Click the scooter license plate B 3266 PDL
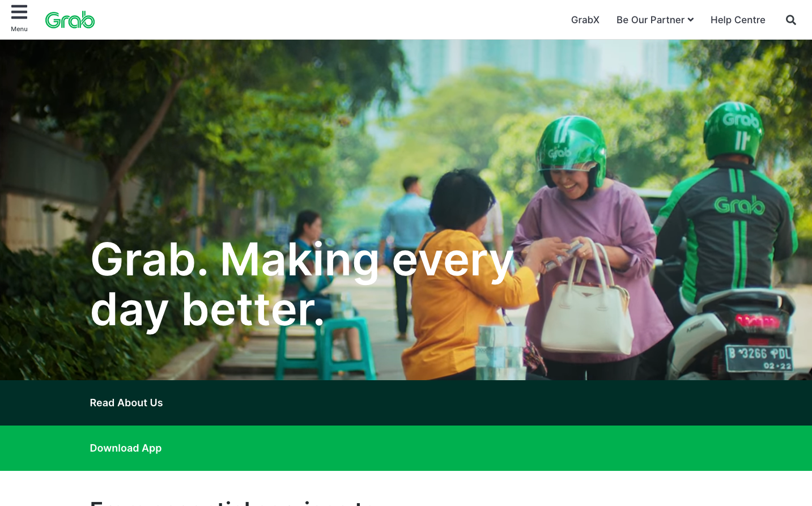Viewport: 812px width, 506px height. pos(759,358)
